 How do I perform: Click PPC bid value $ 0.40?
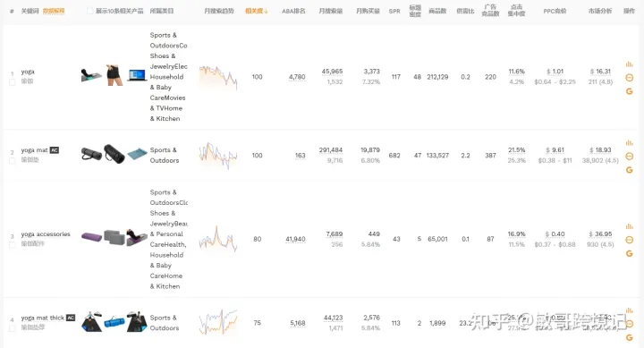pyautogui.click(x=555, y=234)
